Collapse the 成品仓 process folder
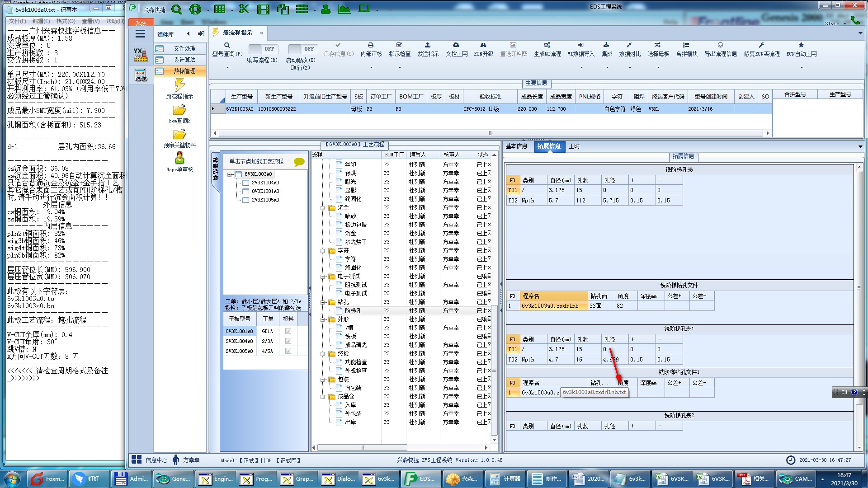Image resolution: width=868 pixels, height=488 pixels. [323, 397]
